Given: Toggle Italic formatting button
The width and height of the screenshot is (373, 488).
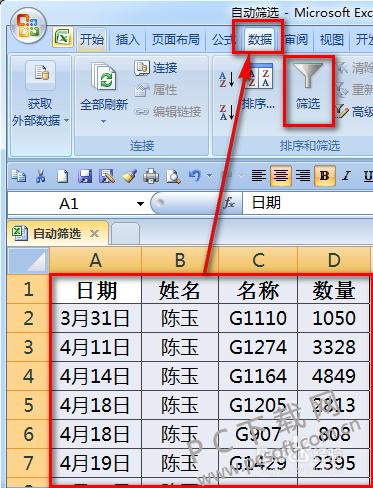Looking at the screenshot, I should tap(347, 176).
